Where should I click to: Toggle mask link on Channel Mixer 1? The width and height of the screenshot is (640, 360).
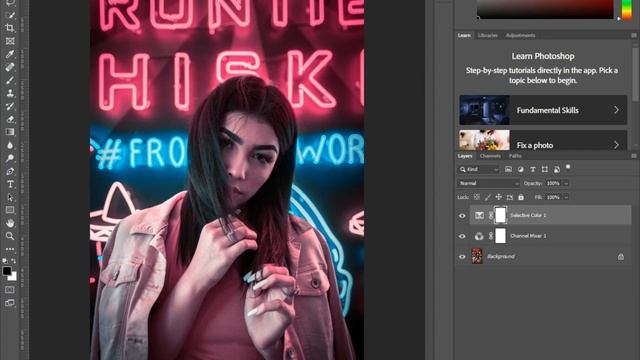coord(491,236)
